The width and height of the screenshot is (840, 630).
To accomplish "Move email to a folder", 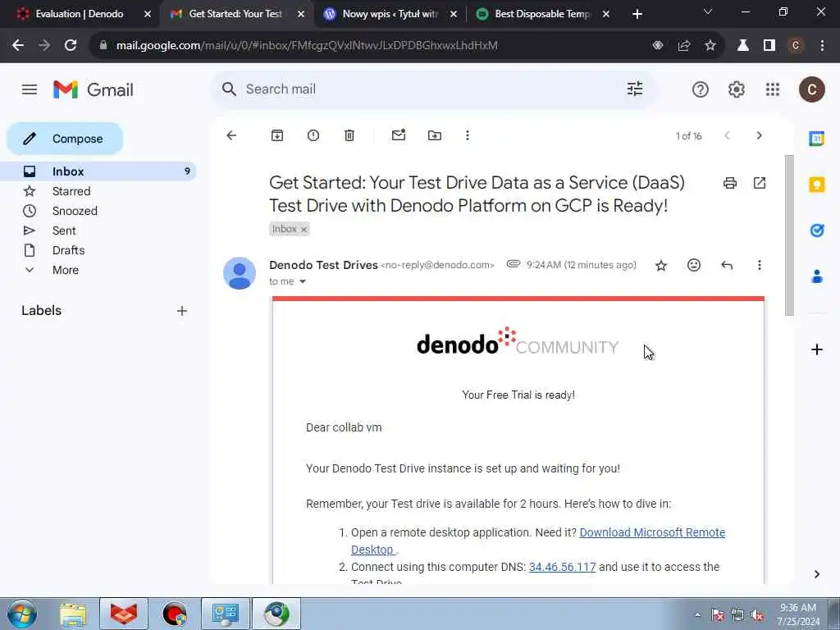I will point(435,135).
